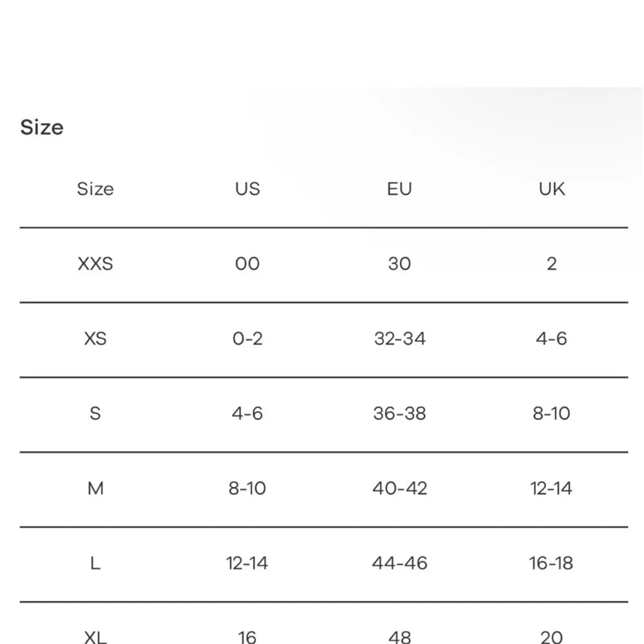The image size is (644, 644).
Task: Click the XS size row label
Action: [95, 338]
